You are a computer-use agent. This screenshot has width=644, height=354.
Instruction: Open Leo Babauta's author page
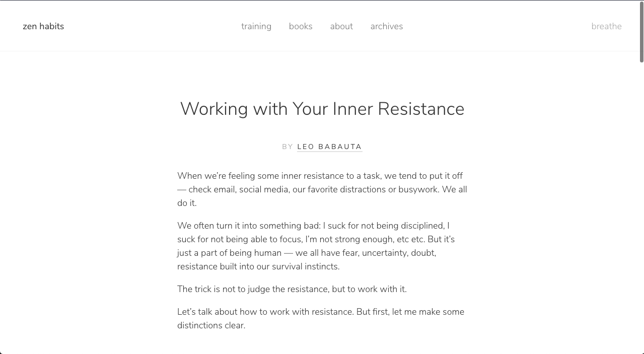pyautogui.click(x=329, y=147)
